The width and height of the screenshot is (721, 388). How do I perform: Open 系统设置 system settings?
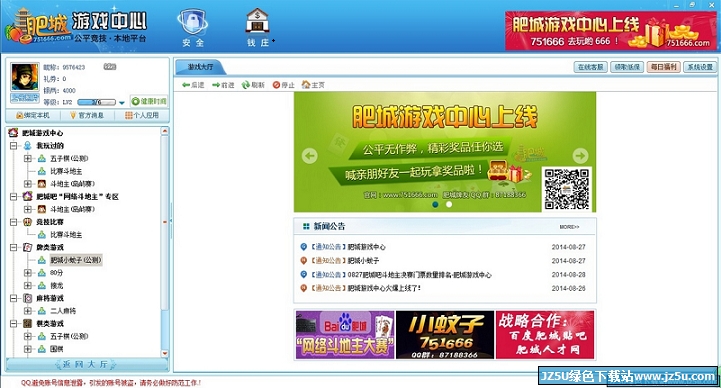coord(700,67)
